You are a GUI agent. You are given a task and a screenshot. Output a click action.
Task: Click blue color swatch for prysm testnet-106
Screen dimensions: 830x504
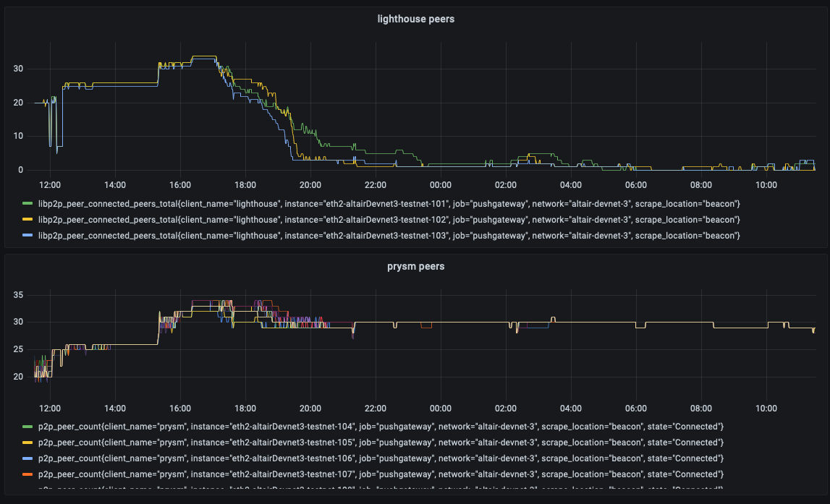(x=28, y=458)
